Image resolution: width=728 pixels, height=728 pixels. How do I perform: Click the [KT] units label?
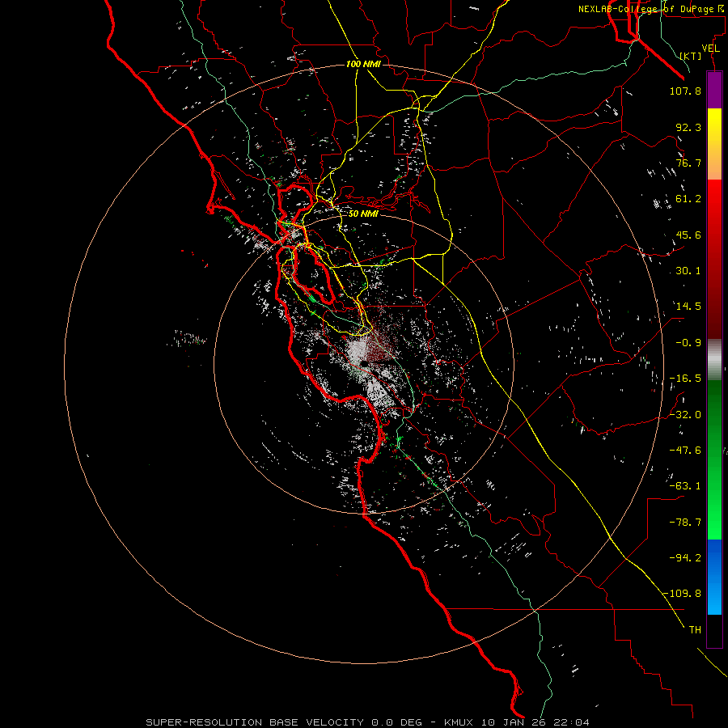tap(691, 56)
